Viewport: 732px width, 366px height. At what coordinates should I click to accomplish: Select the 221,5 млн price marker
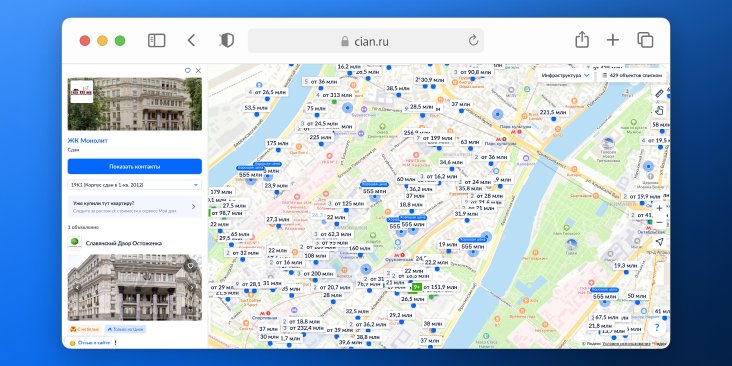[x=553, y=113]
